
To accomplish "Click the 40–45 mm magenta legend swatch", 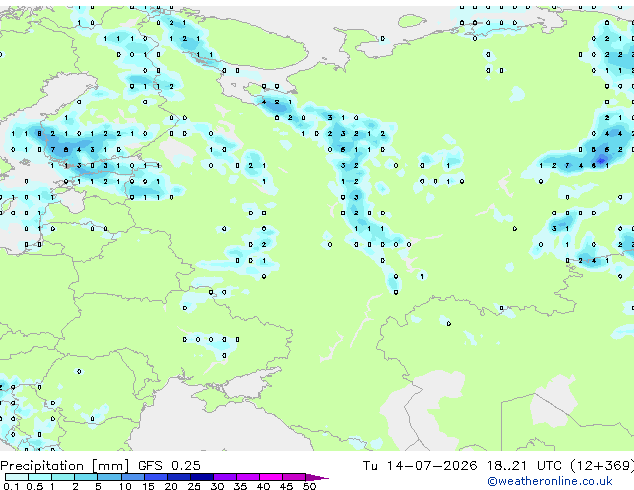I will click(x=271, y=477).
